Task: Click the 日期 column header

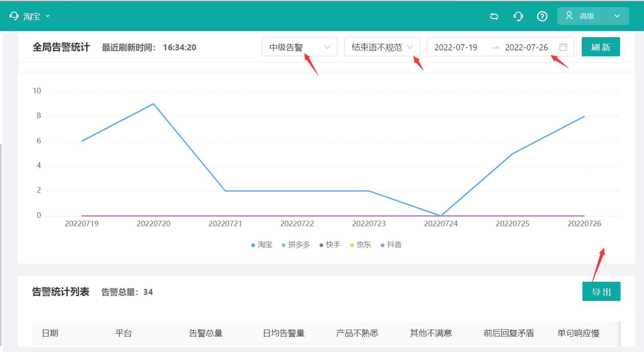Action: point(50,333)
